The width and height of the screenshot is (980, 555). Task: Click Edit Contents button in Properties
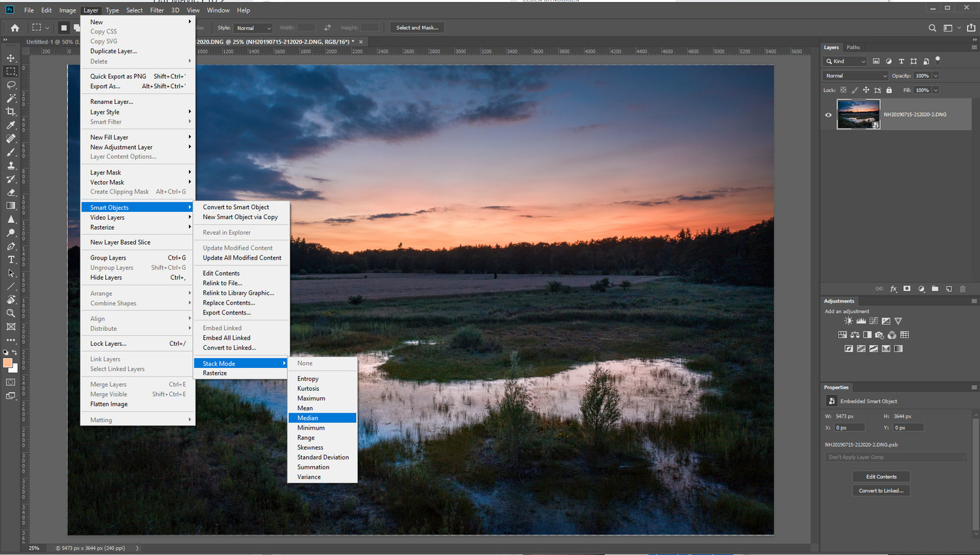(881, 477)
